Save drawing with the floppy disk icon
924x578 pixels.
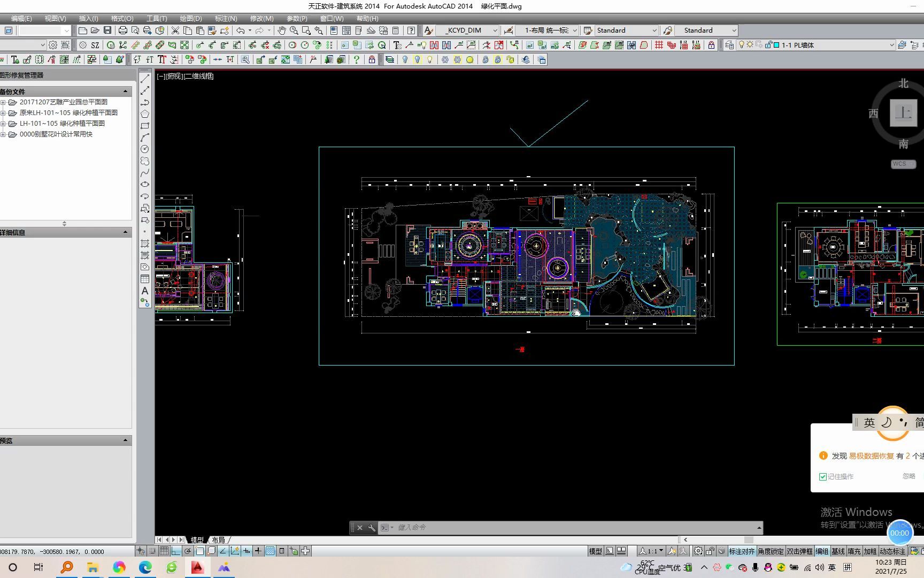click(107, 31)
